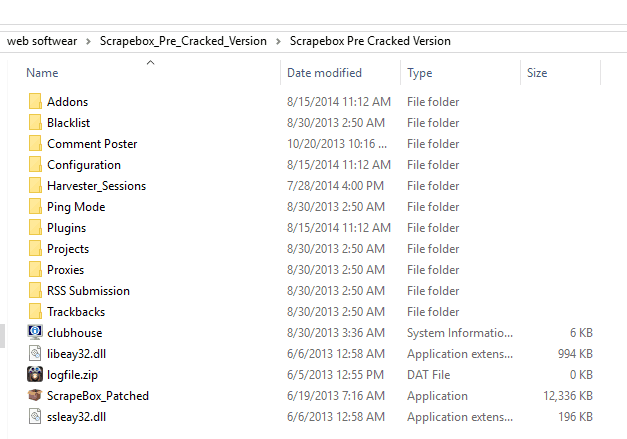Image resolution: width=627 pixels, height=439 pixels.
Task: Sort by Size column header
Action: pyautogui.click(x=537, y=73)
